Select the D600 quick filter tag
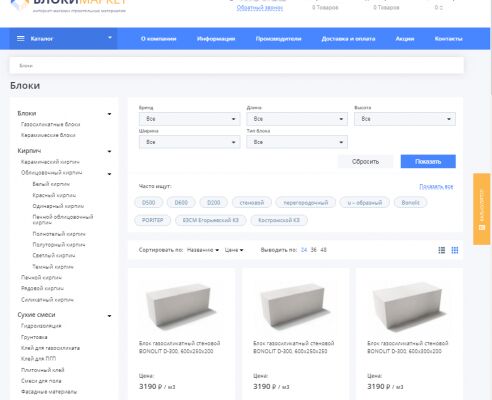 pos(181,203)
